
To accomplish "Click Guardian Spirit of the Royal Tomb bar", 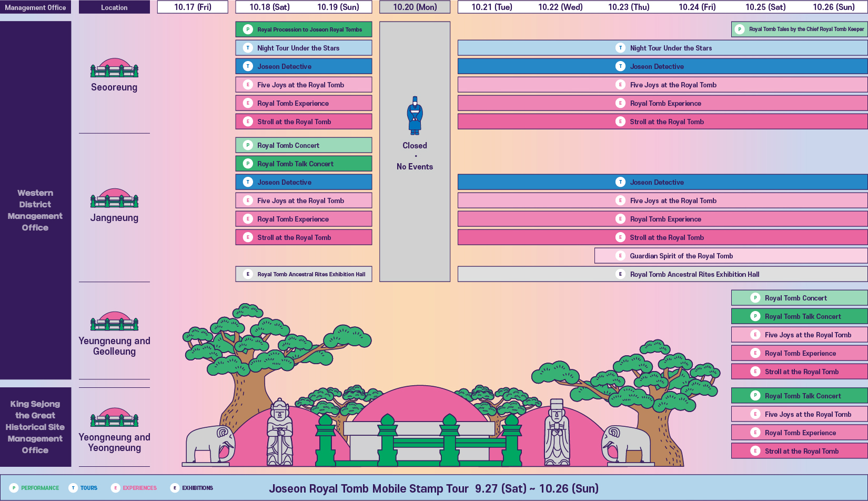I will pos(731,256).
